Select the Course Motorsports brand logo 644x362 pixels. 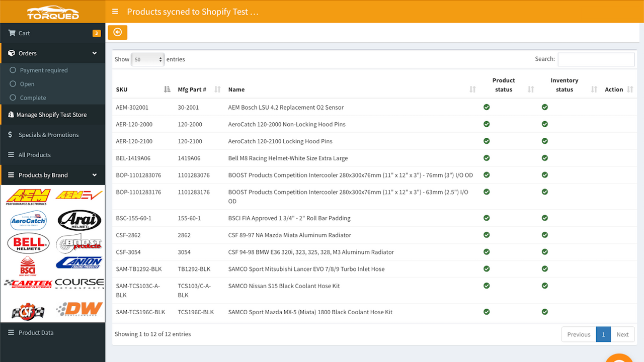tap(79, 284)
